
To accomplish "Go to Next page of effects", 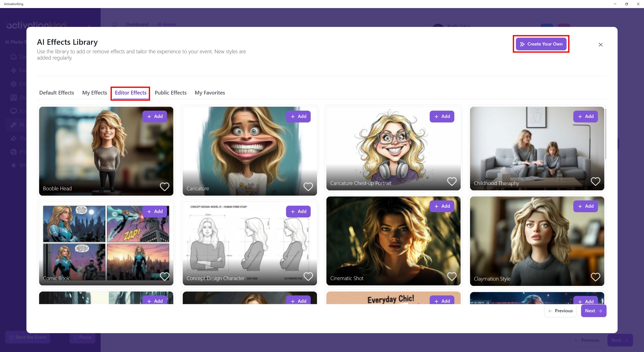I will pos(594,311).
